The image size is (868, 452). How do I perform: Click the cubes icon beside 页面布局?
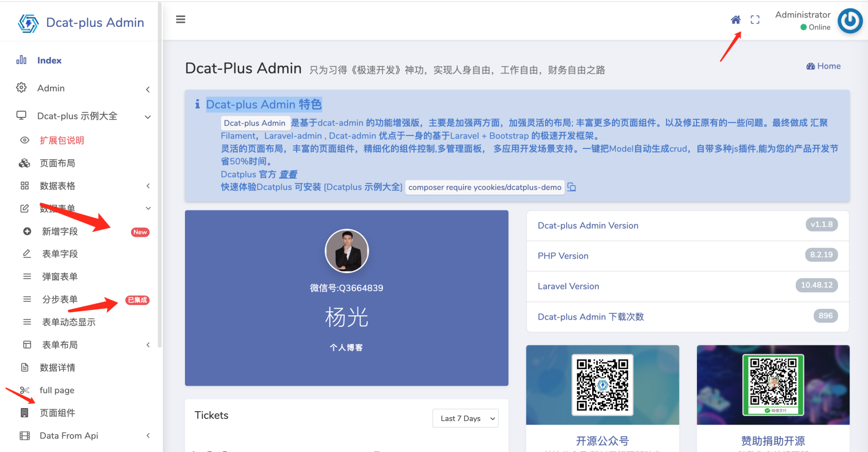[24, 163]
